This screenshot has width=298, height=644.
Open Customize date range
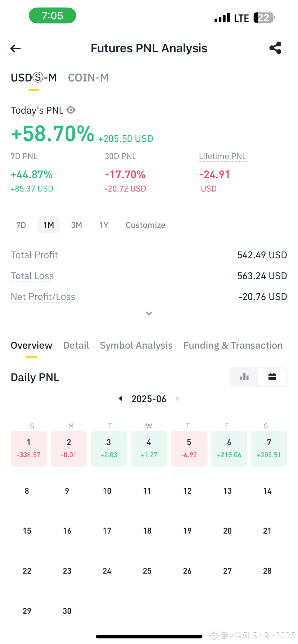point(145,225)
